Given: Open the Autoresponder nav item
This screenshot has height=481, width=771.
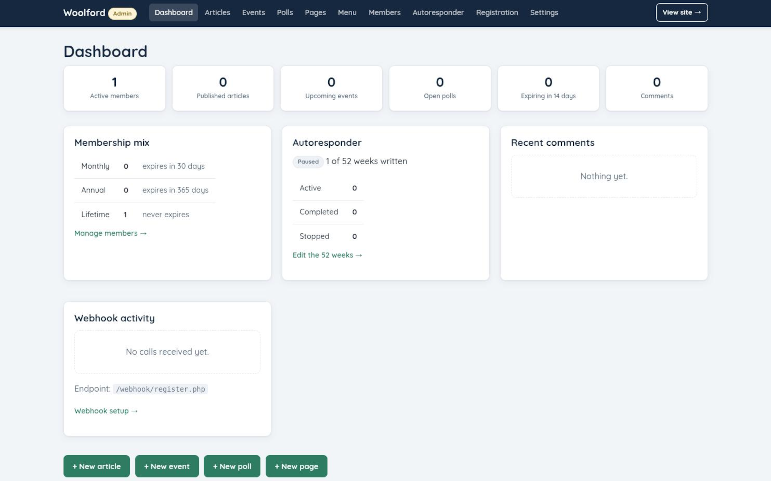Looking at the screenshot, I should pyautogui.click(x=438, y=12).
